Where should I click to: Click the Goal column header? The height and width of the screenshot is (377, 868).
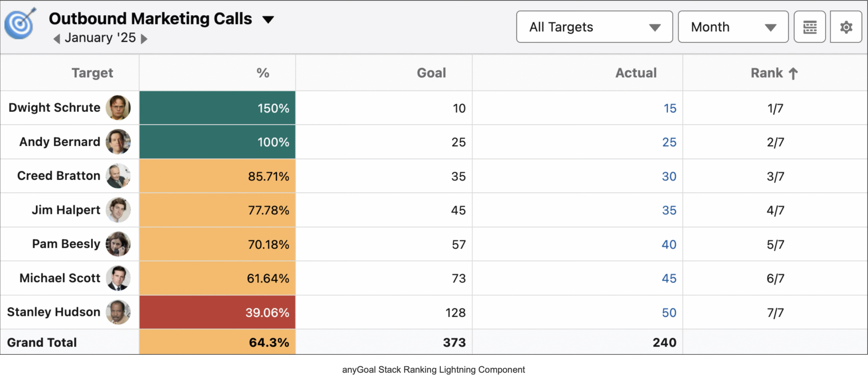431,73
